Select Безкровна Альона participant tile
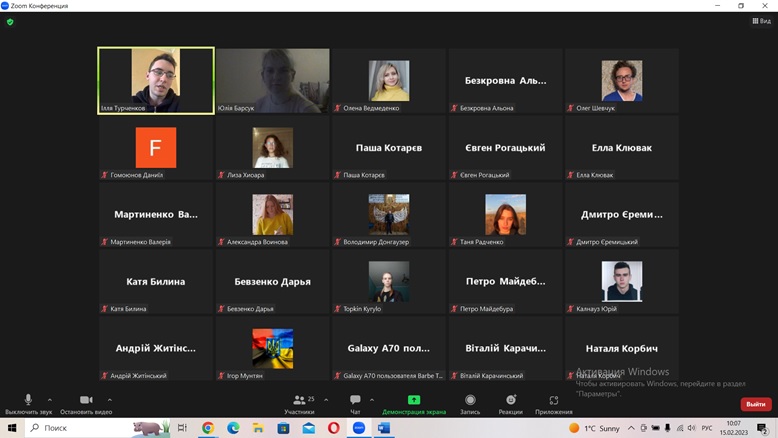Image resolution: width=778 pixels, height=438 pixels. [505, 81]
